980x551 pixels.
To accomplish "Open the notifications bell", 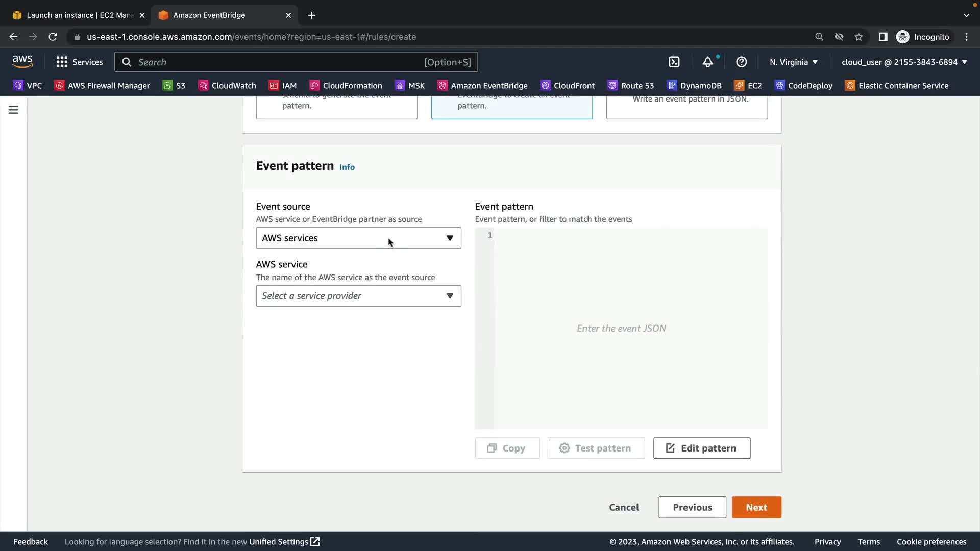I will pyautogui.click(x=707, y=62).
